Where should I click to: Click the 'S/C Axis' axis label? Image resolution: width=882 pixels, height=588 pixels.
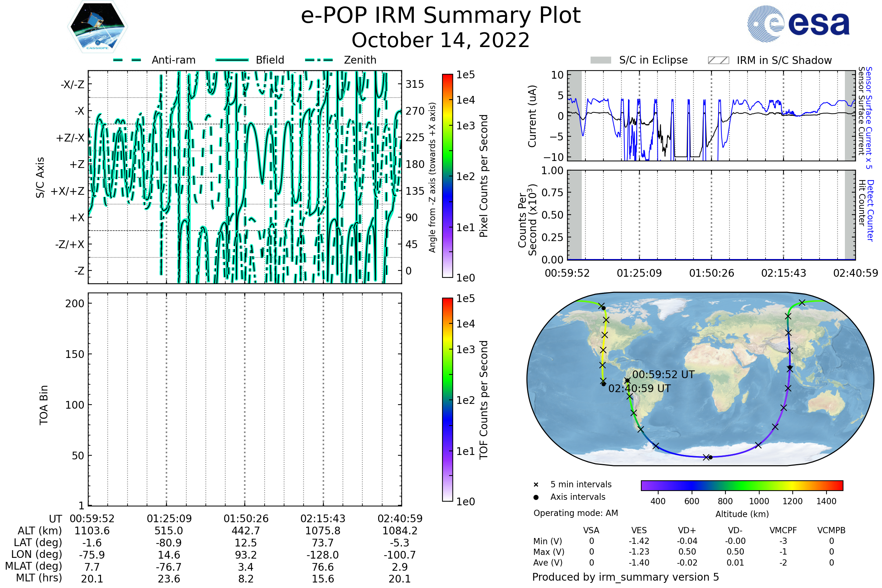click(40, 178)
